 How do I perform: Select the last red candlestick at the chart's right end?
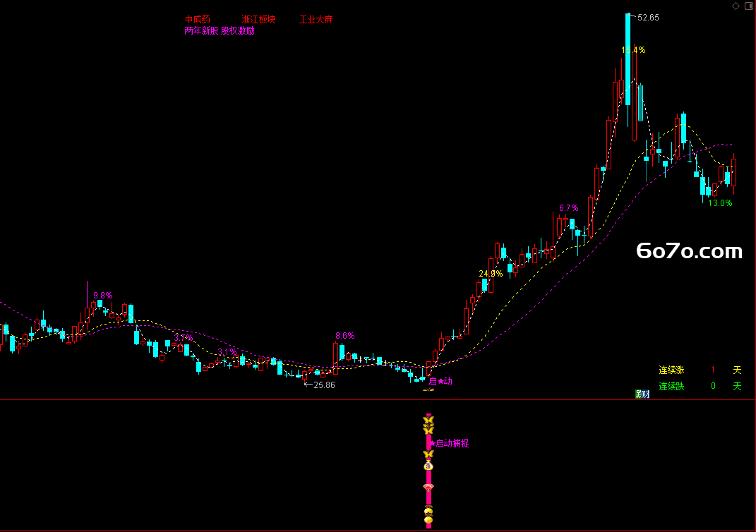tap(734, 173)
